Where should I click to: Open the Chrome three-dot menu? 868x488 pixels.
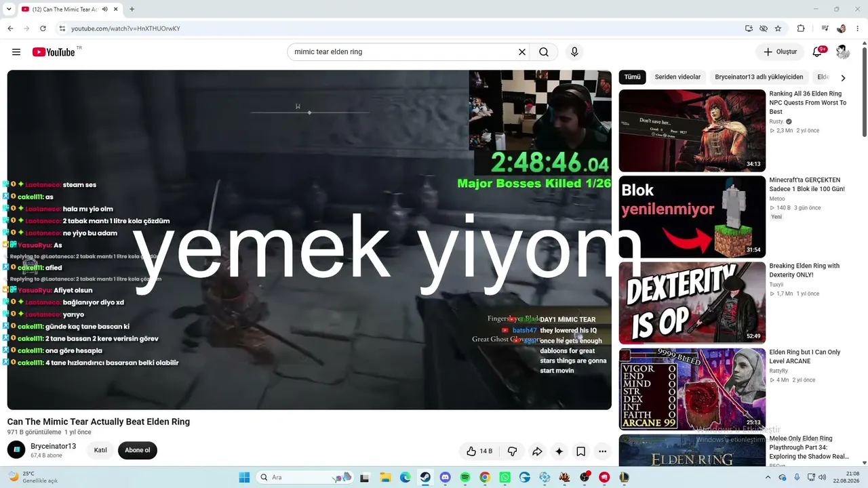pyautogui.click(x=858, y=28)
